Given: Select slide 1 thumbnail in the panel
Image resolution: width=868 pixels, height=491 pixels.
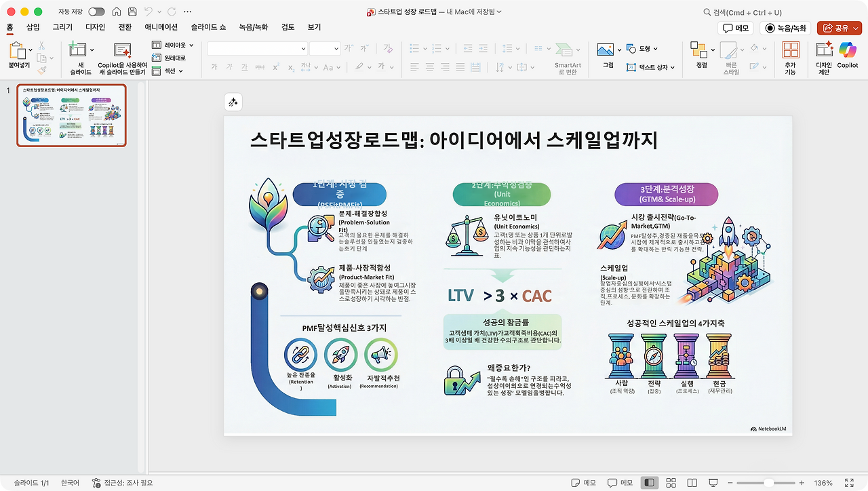Looking at the screenshot, I should (x=71, y=115).
